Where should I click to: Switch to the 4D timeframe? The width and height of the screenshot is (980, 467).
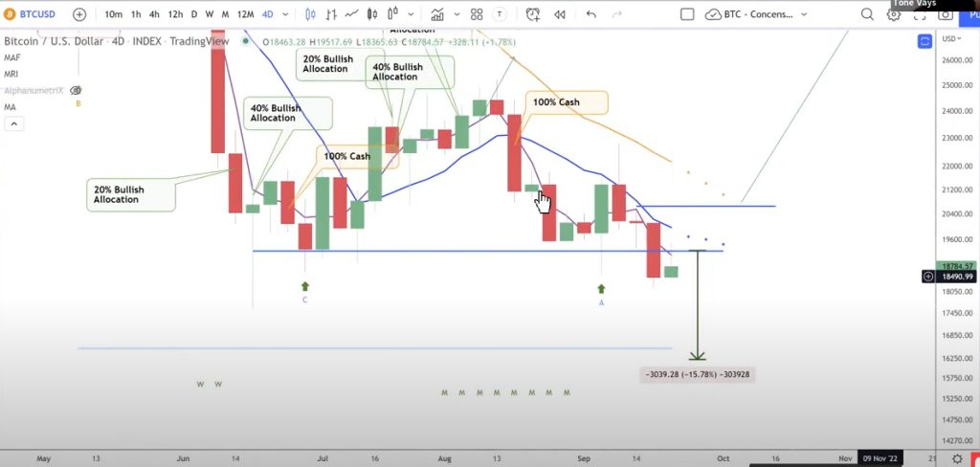pyautogui.click(x=268, y=13)
